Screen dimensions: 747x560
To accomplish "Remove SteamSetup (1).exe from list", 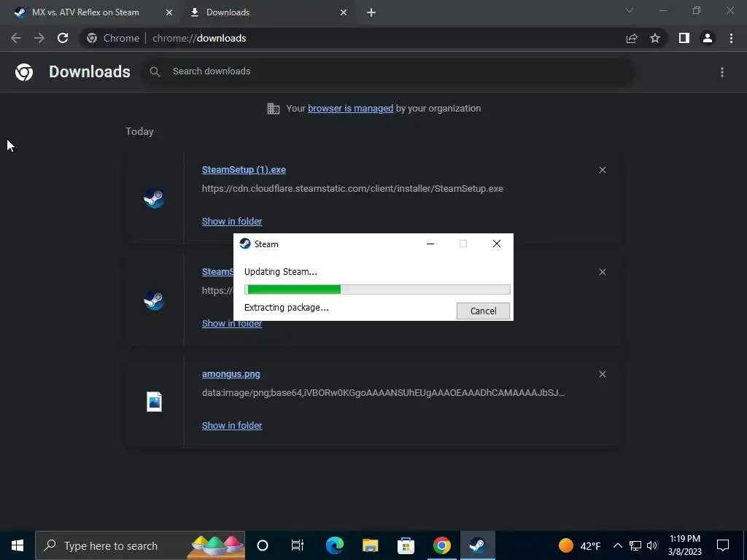I will coord(602,170).
